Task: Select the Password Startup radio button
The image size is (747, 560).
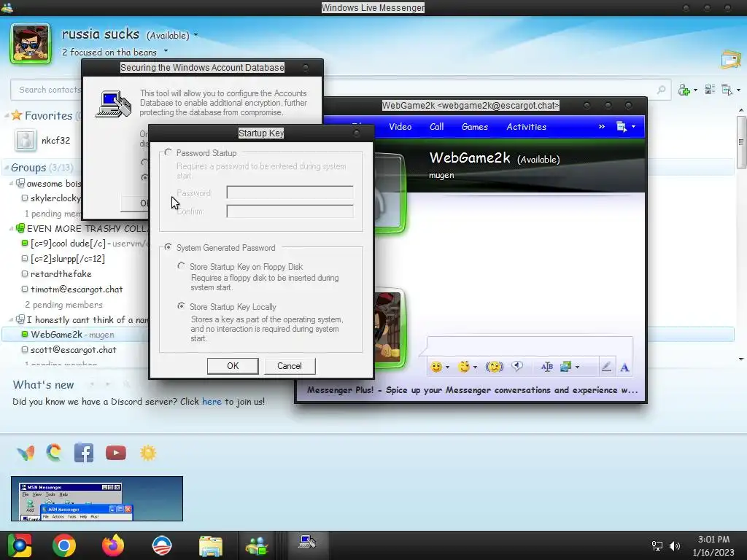Action: point(168,152)
